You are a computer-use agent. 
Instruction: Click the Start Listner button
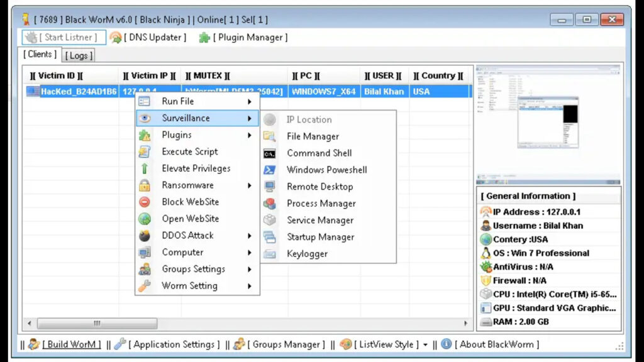pos(64,37)
